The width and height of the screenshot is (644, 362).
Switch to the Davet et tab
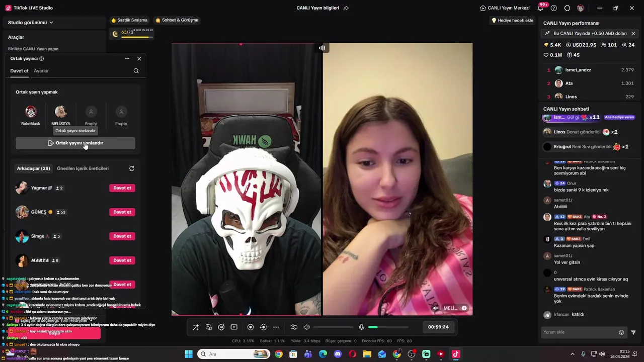20,71
